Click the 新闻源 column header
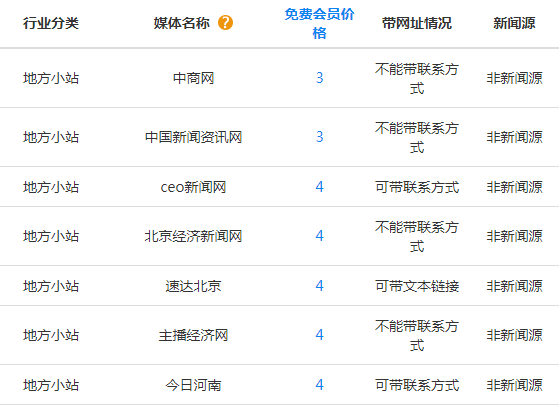 514,23
